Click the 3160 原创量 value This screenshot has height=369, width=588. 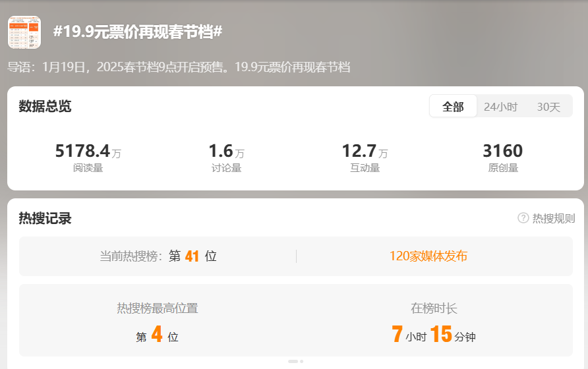click(x=502, y=151)
